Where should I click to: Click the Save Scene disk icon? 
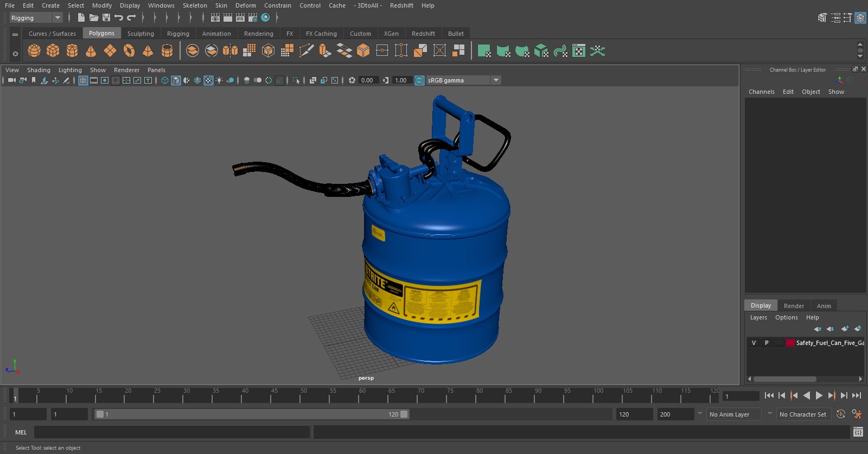pos(106,17)
